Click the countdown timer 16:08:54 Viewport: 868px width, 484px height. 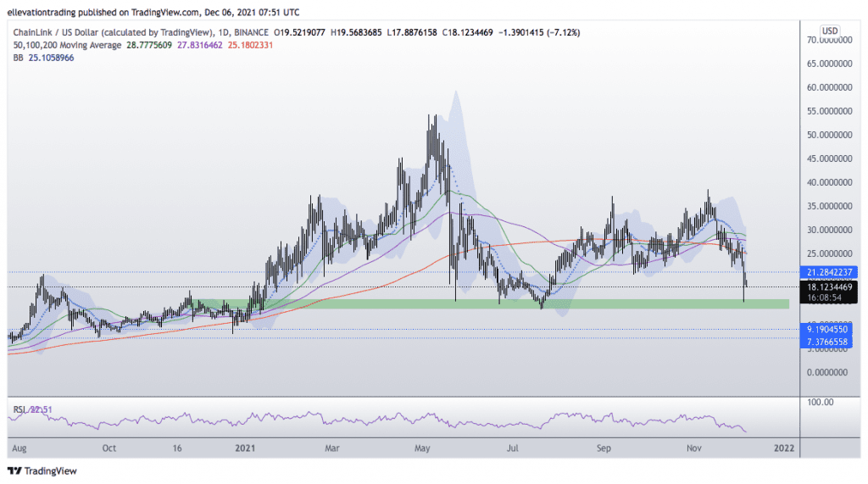pos(824,298)
